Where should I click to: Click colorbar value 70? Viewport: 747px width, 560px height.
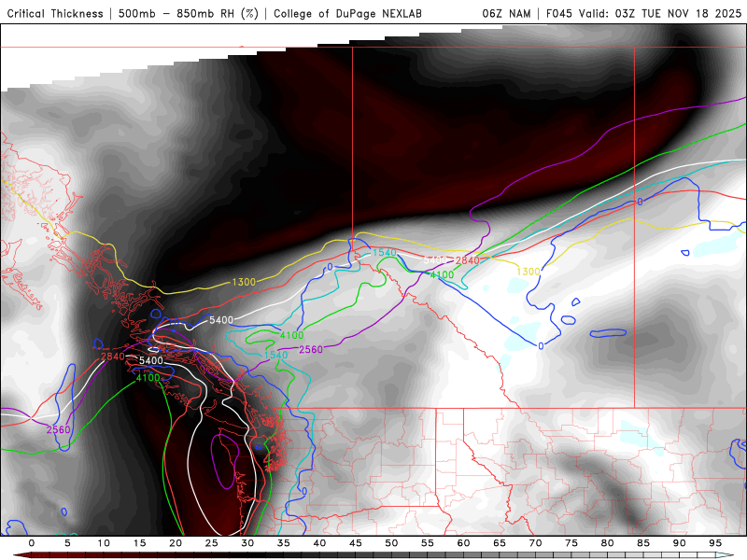pyautogui.click(x=535, y=543)
